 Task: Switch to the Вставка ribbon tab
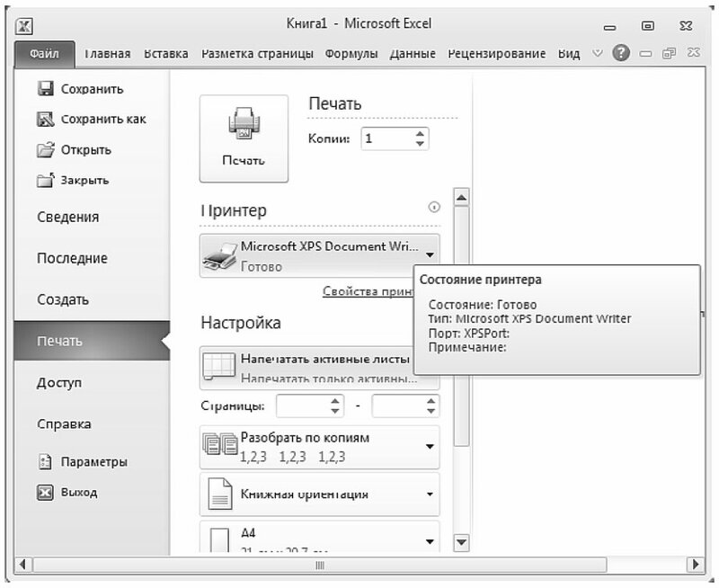click(166, 54)
